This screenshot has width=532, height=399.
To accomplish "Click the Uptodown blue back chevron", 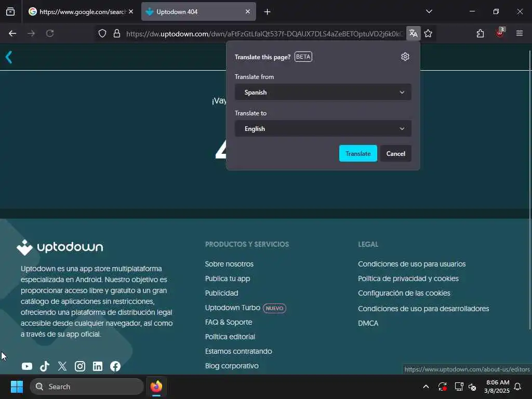I will (x=9, y=57).
